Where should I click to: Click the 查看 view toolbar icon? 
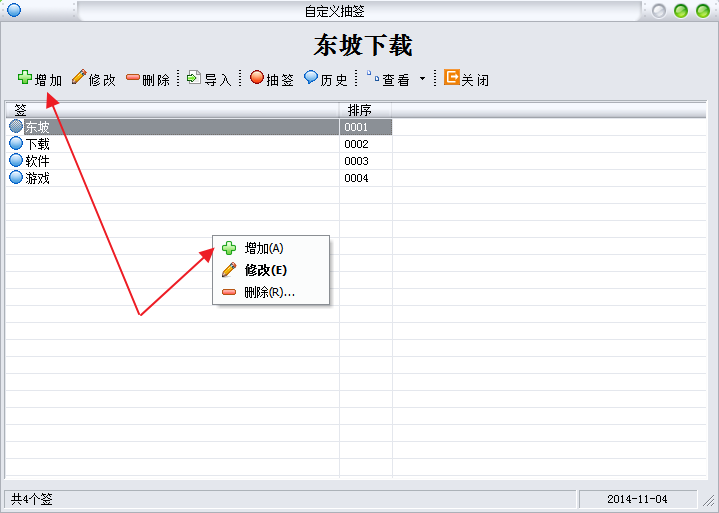[x=373, y=77]
